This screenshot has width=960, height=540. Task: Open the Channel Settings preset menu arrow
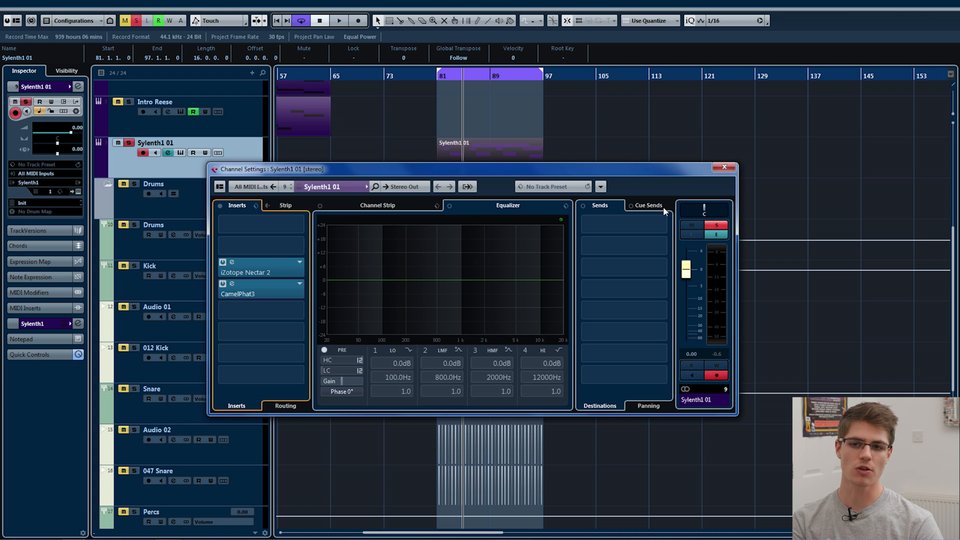pyautogui.click(x=601, y=186)
